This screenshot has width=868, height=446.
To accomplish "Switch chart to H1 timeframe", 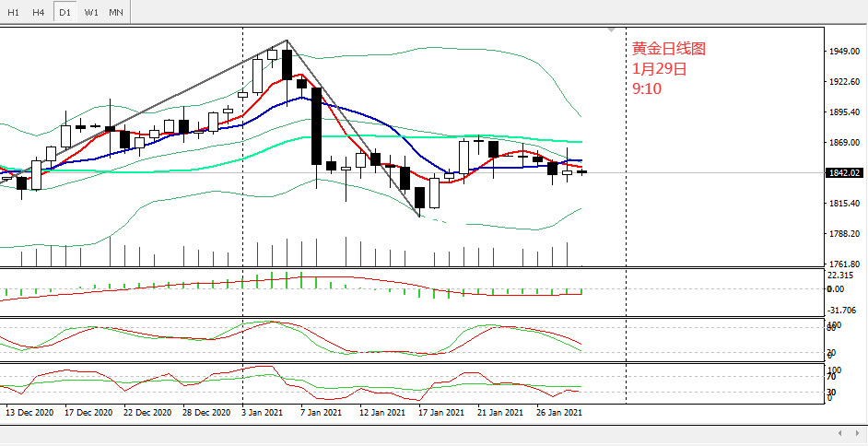I will click(x=14, y=12).
